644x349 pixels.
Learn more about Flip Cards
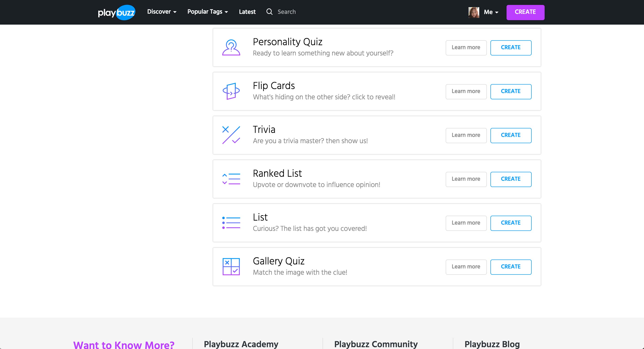pos(466,92)
